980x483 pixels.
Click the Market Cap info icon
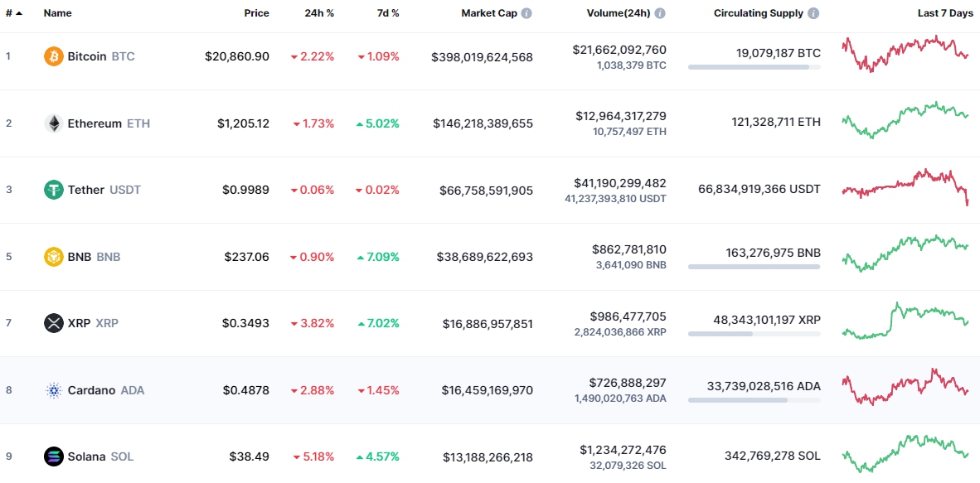tap(526, 13)
